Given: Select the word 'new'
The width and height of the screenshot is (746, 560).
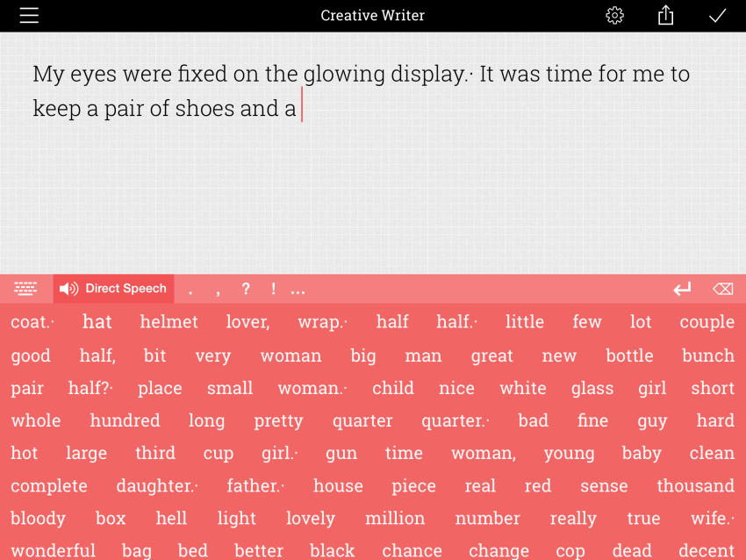Looking at the screenshot, I should pyautogui.click(x=559, y=356).
